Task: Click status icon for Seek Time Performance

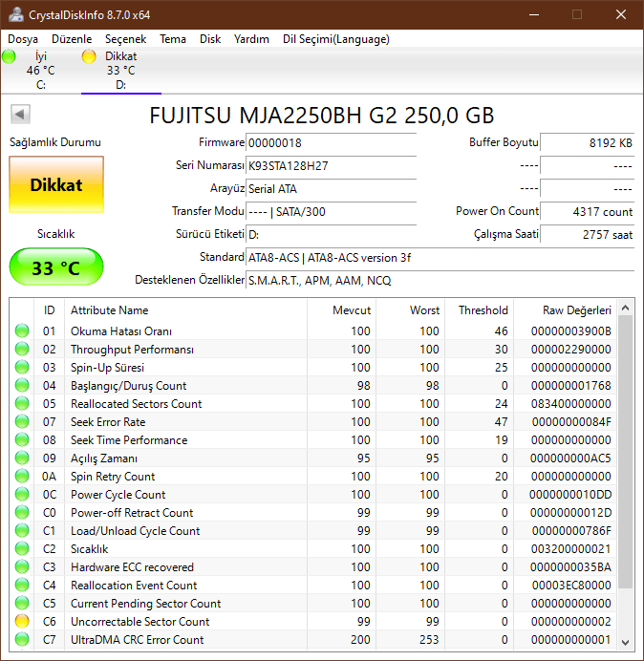Action: (x=22, y=439)
